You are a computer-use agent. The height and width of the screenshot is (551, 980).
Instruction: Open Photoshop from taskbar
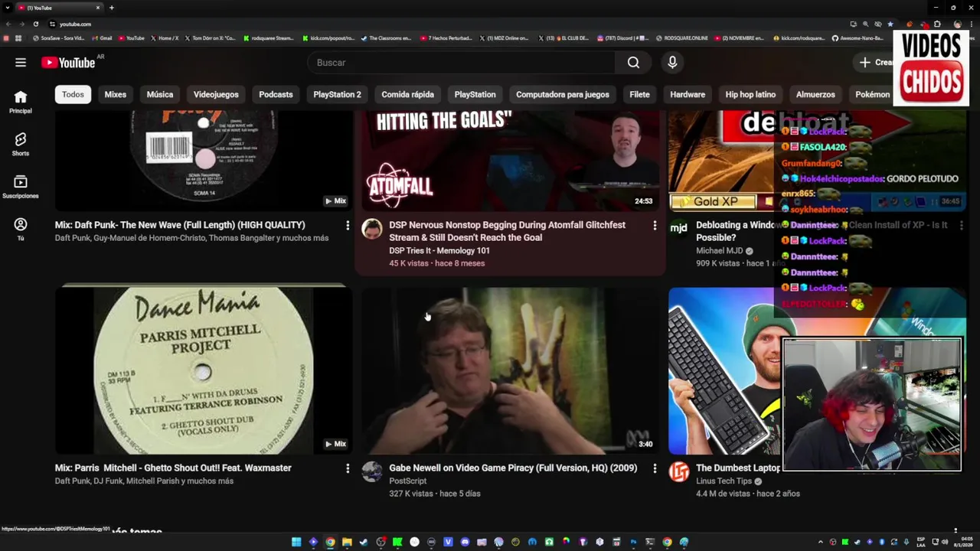click(633, 542)
